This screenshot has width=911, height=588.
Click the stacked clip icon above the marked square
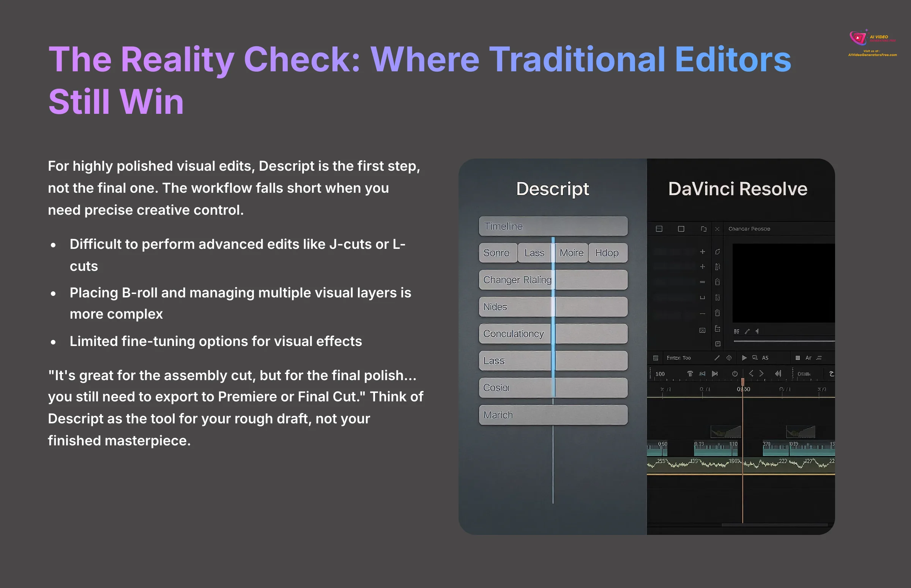(717, 329)
